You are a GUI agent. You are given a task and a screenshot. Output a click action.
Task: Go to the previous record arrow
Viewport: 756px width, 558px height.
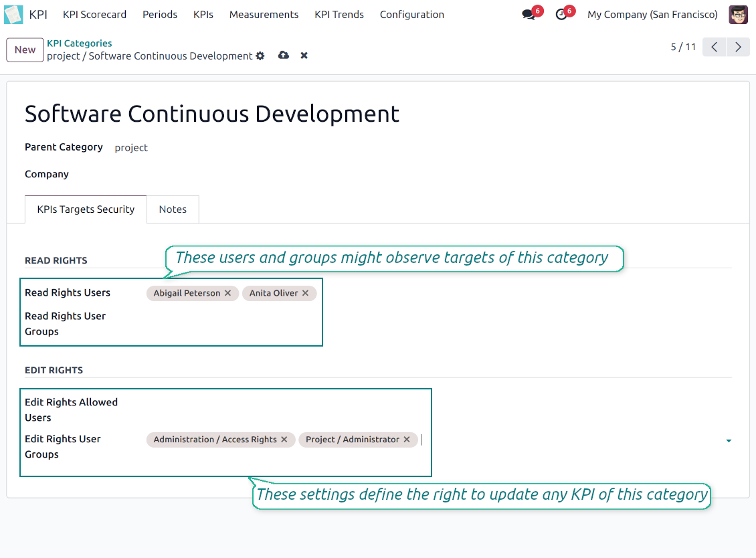pos(714,47)
